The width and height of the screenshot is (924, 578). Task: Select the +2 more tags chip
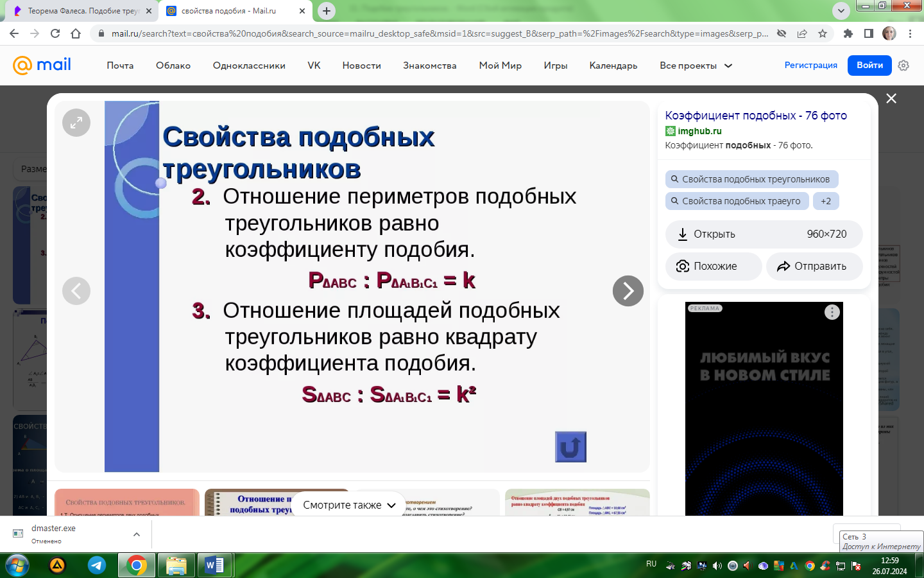(x=826, y=201)
